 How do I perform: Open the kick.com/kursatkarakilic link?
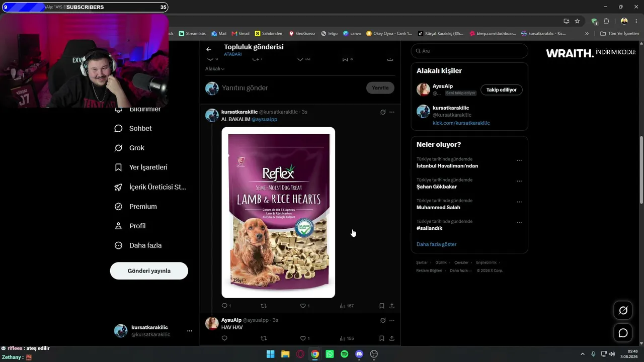point(461,123)
